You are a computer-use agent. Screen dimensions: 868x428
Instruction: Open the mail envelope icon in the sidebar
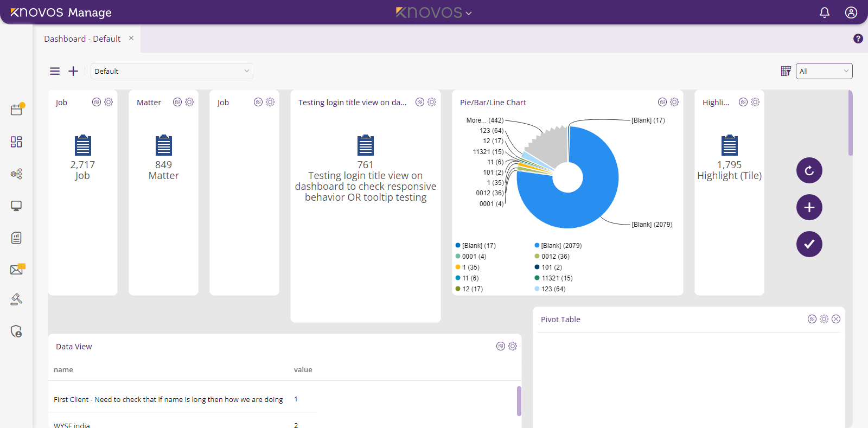point(17,269)
